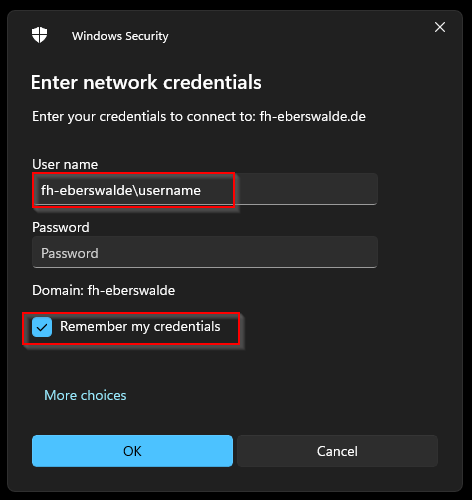Toggle the blue checkmark box

[42, 327]
